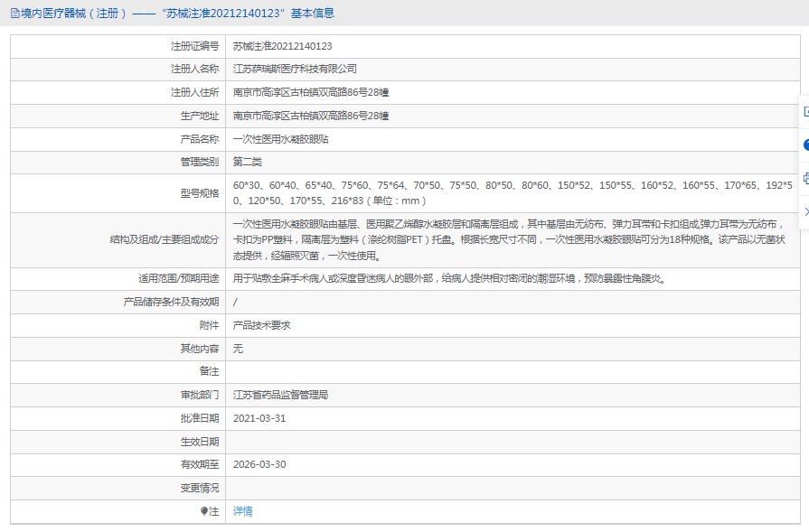Collapse the right sidebar with the arrow chevron
This screenshot has width=809, height=532.
click(804, 211)
